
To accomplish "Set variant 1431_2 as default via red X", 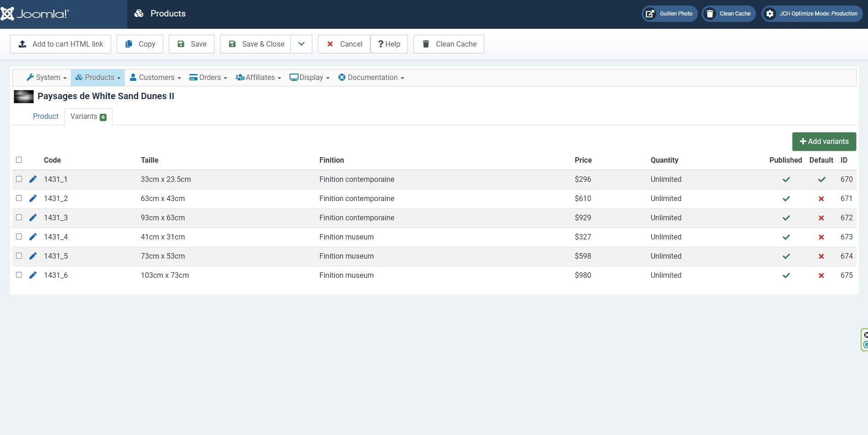I will click(821, 199).
